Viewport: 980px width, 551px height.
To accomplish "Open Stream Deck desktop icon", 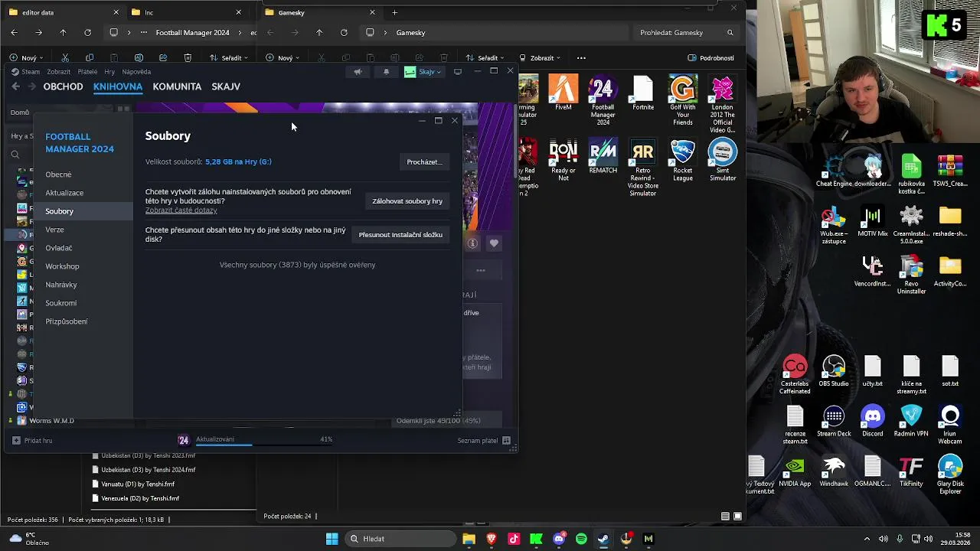I will [834, 422].
